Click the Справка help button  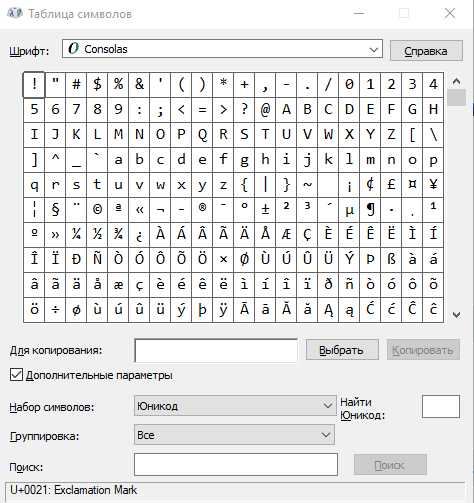[426, 51]
